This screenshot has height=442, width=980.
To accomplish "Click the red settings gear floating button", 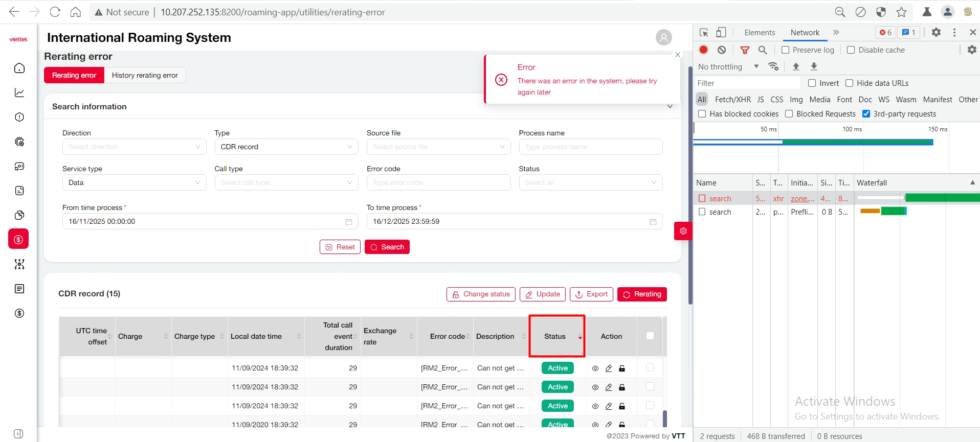I will pyautogui.click(x=683, y=231).
